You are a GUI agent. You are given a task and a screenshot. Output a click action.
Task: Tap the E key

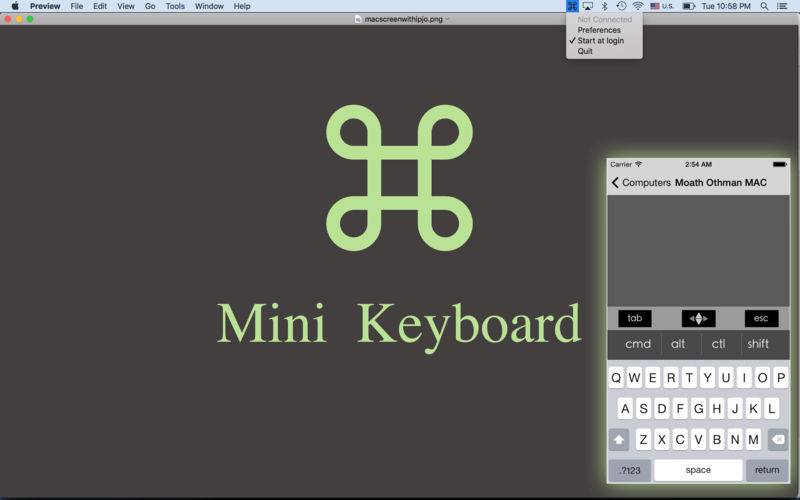pos(653,378)
